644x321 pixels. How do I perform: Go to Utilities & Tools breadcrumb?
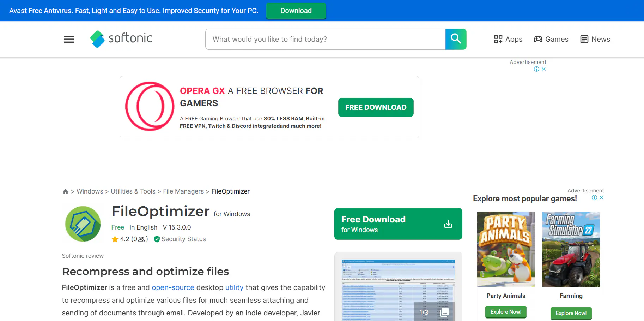(133, 191)
